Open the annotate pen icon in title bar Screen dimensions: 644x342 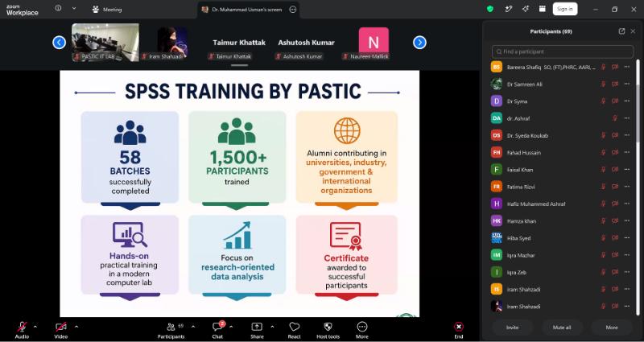click(x=509, y=9)
